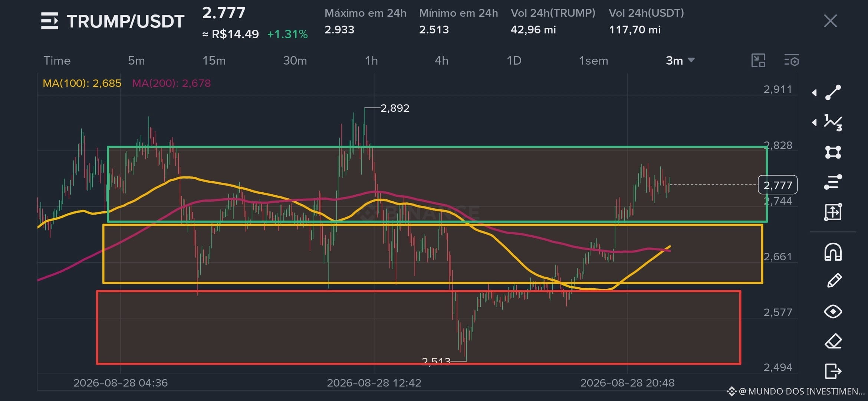
Task: Click the +1.31% change percentage
Action: [287, 34]
